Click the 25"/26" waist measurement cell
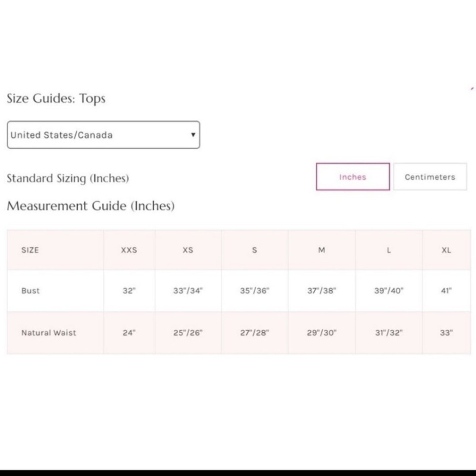 (188, 333)
